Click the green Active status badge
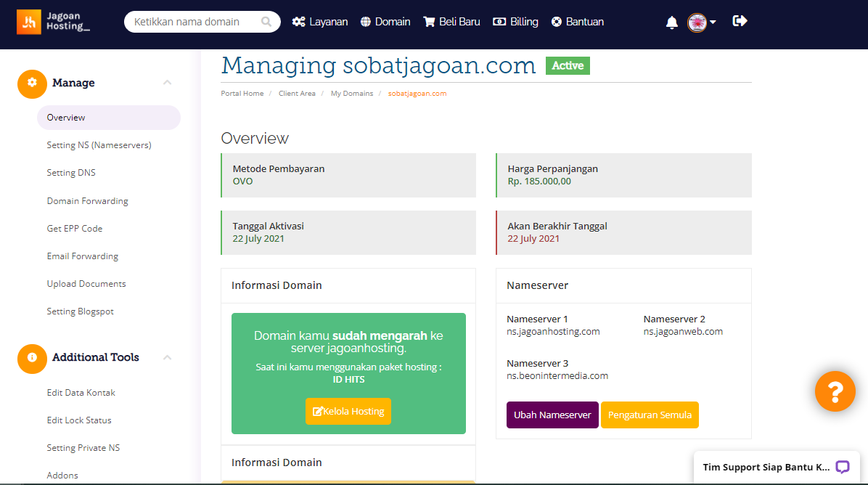The image size is (868, 485). [568, 65]
